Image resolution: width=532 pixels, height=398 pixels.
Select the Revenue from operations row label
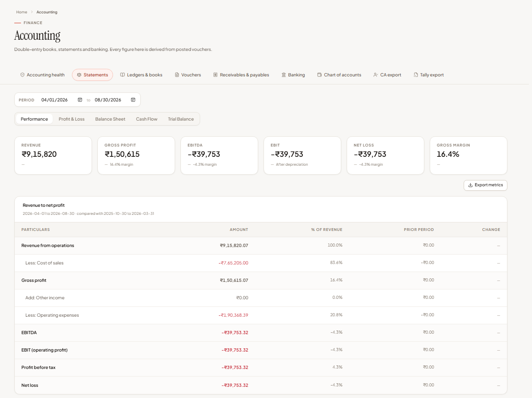click(x=48, y=246)
